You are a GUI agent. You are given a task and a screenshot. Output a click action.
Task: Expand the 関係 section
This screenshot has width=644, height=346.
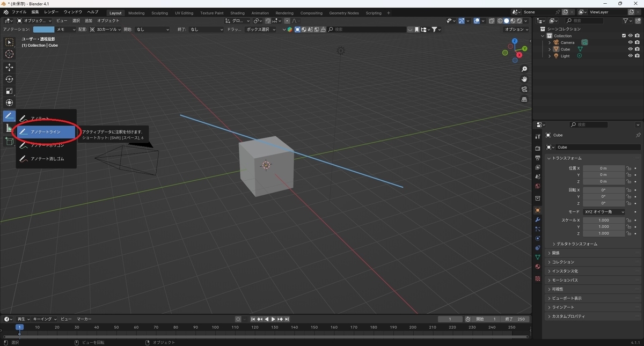556,253
